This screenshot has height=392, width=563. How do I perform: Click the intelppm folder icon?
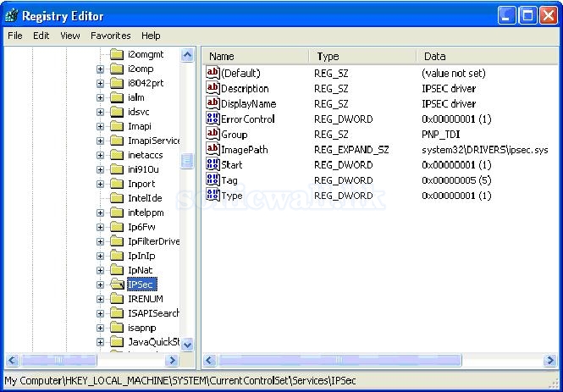pos(117,213)
